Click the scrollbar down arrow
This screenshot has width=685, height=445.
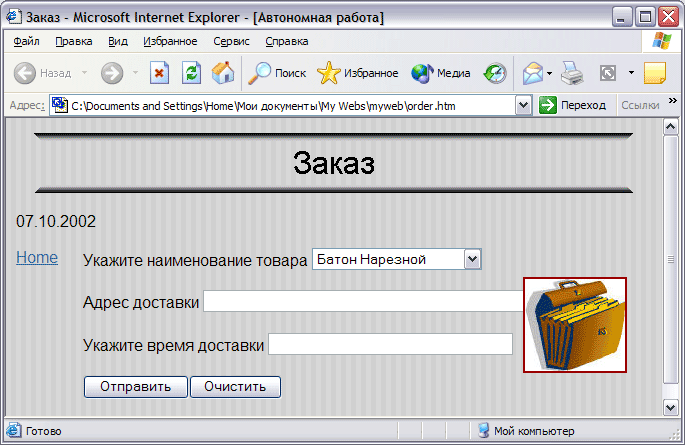(671, 407)
